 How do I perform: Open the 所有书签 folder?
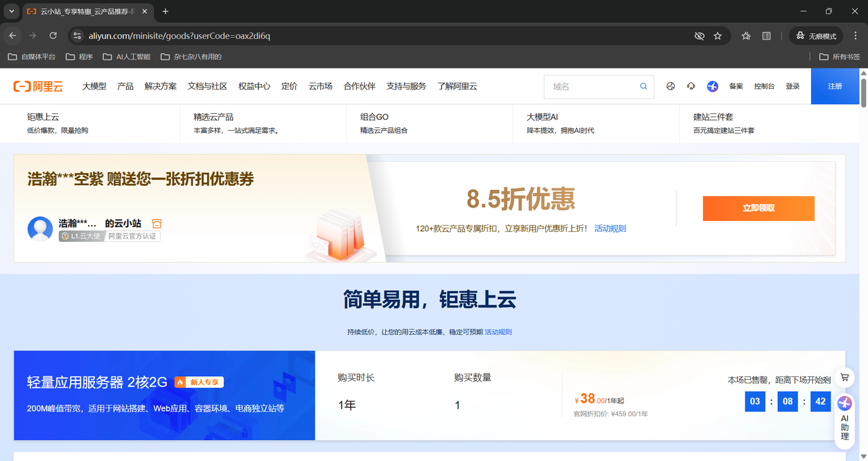tap(840, 57)
